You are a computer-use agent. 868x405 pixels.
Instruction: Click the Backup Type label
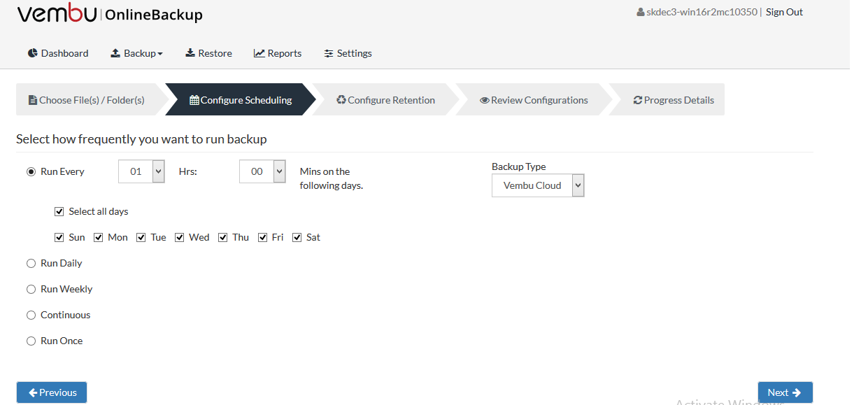(519, 166)
